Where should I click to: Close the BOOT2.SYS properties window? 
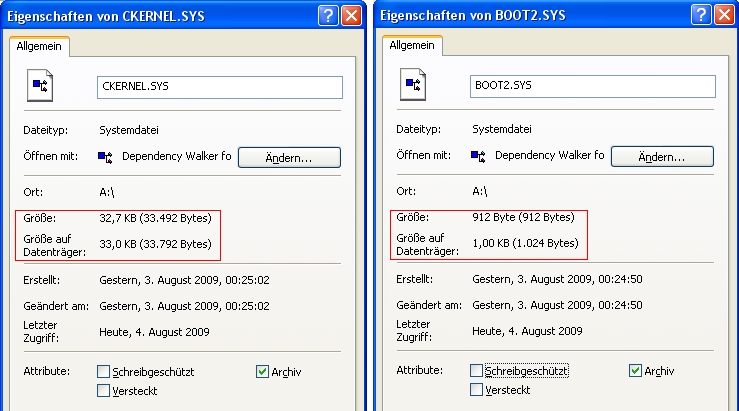pos(725,15)
